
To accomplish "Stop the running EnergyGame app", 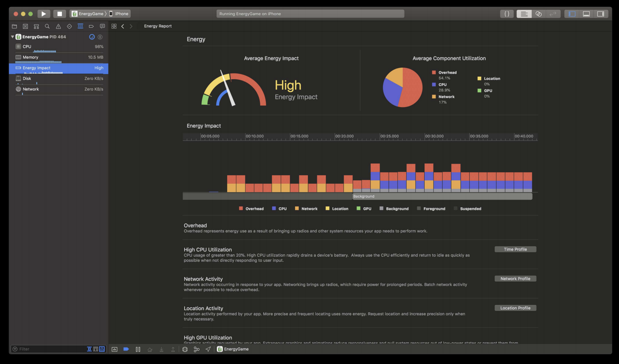I will [60, 14].
